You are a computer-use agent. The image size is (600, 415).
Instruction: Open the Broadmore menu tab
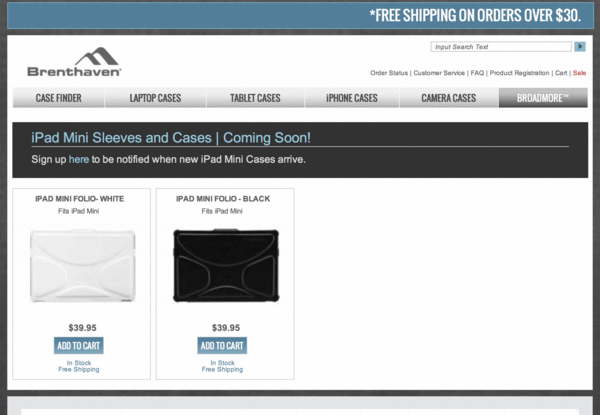(x=543, y=98)
